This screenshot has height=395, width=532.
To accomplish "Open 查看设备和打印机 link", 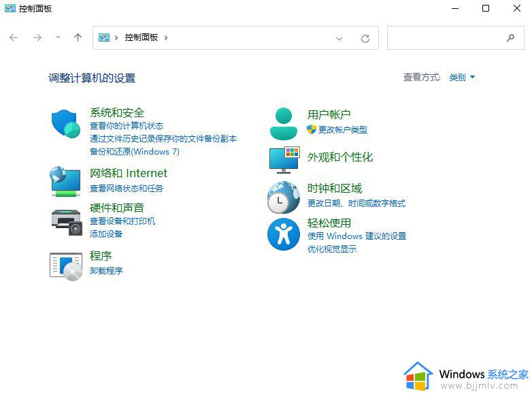I will pyautogui.click(x=122, y=221).
